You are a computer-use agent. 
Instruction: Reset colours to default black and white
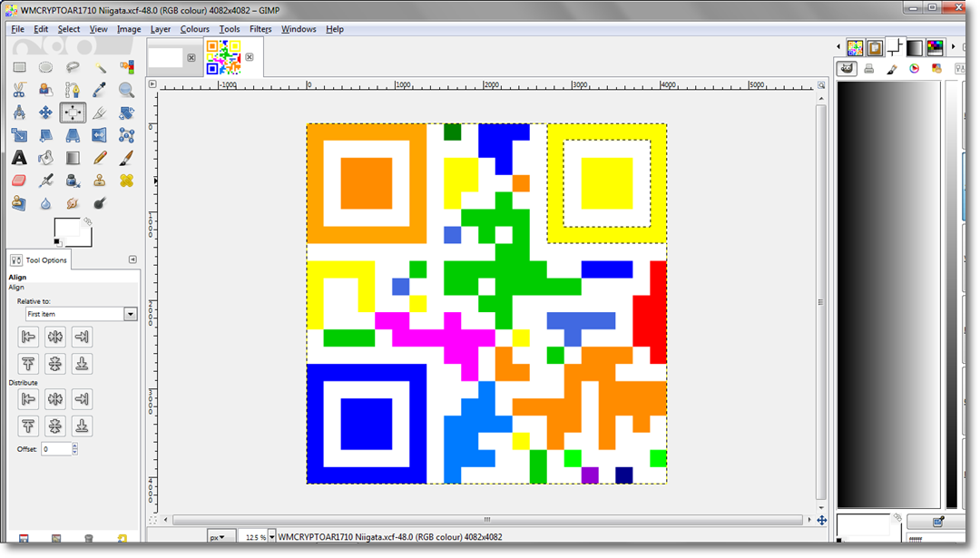click(57, 242)
